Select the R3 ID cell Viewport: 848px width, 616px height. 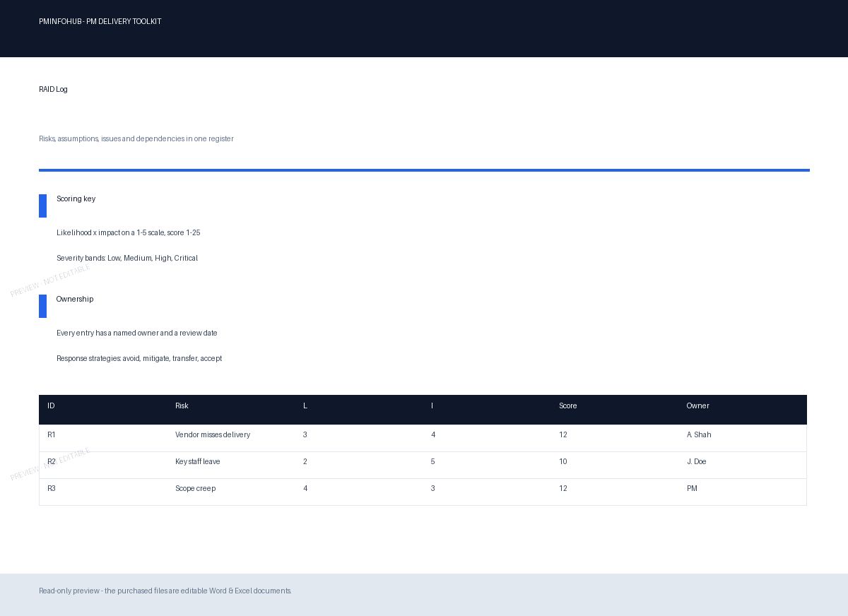[x=52, y=488]
